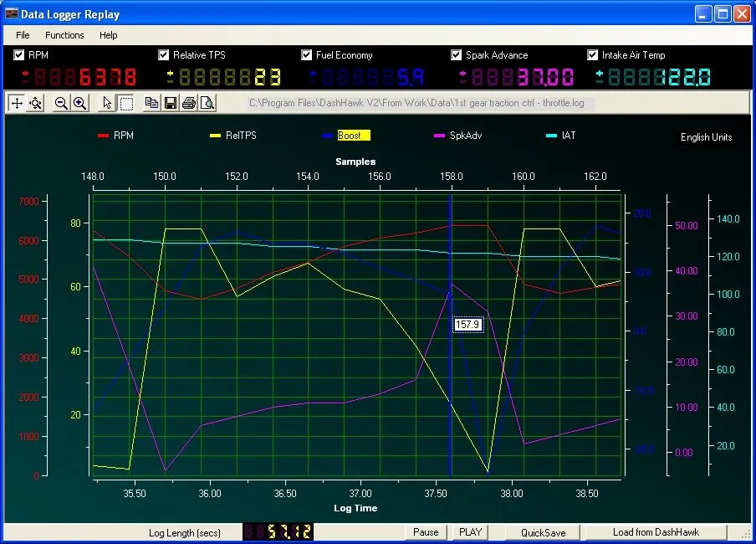
Task: Select the dotted rectangle selection tool
Action: click(x=126, y=103)
